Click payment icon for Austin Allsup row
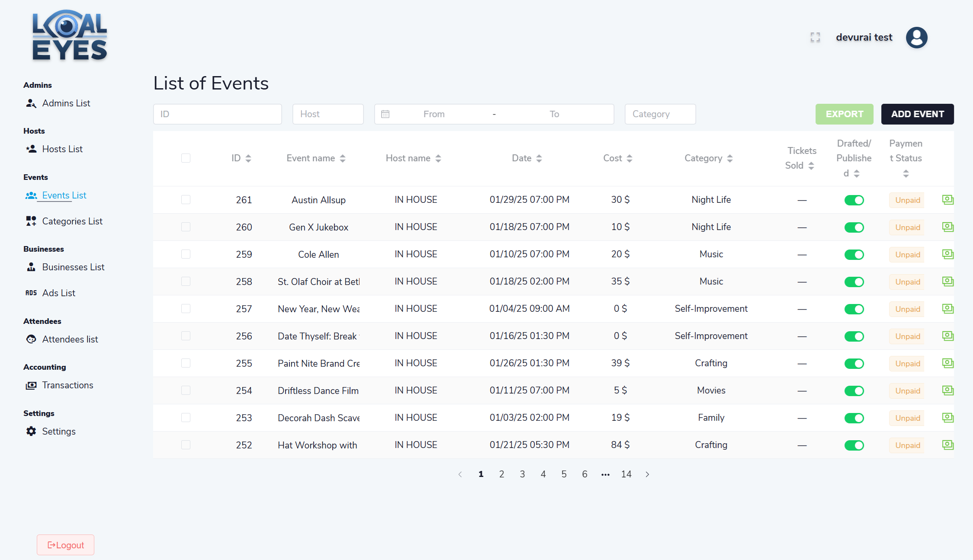 (947, 200)
